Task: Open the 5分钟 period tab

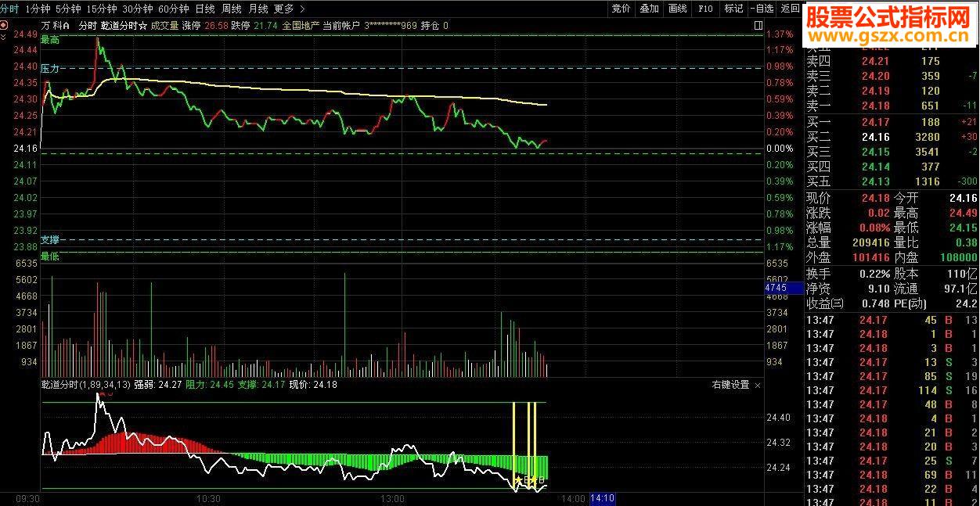Action: click(68, 9)
